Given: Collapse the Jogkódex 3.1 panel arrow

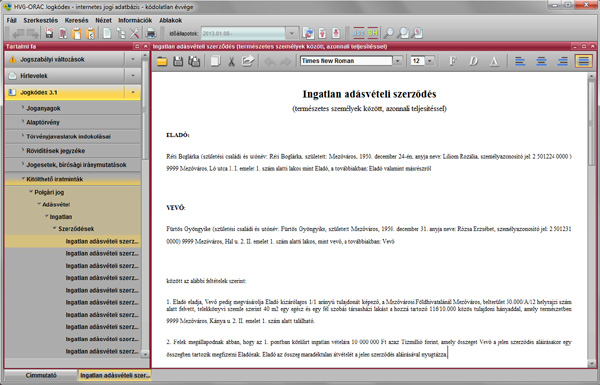Looking at the screenshot, I should (x=133, y=92).
